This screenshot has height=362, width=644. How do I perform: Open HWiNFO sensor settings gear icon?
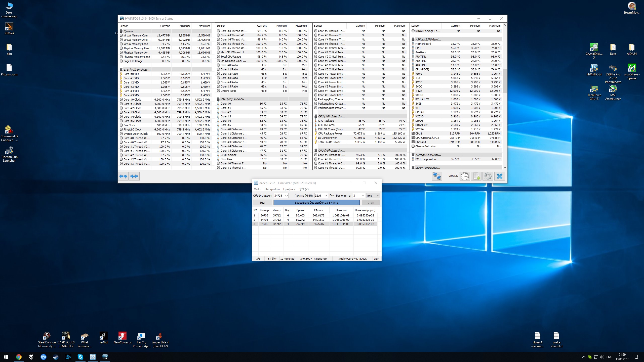[x=488, y=176]
